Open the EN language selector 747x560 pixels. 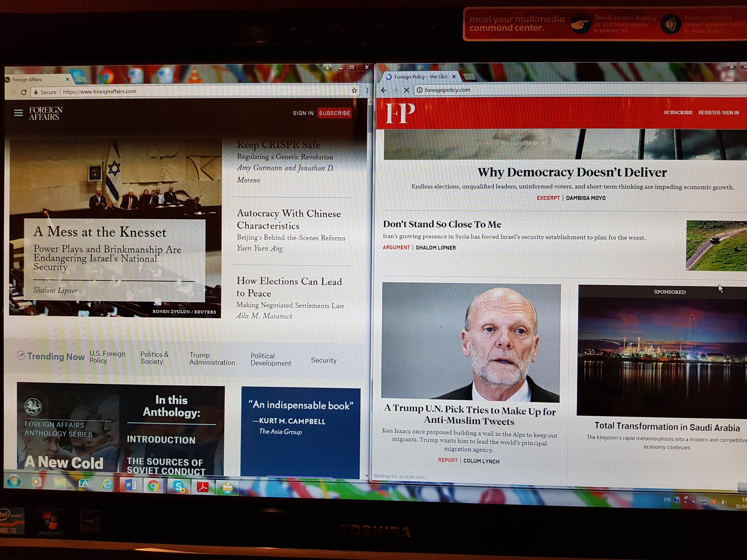(x=667, y=499)
